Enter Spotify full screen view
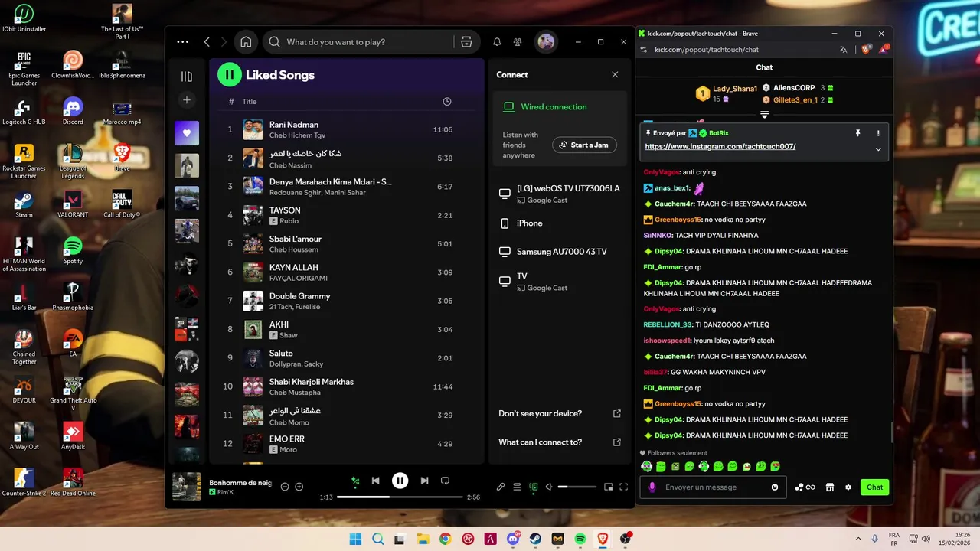Image resolution: width=980 pixels, height=551 pixels. click(624, 487)
